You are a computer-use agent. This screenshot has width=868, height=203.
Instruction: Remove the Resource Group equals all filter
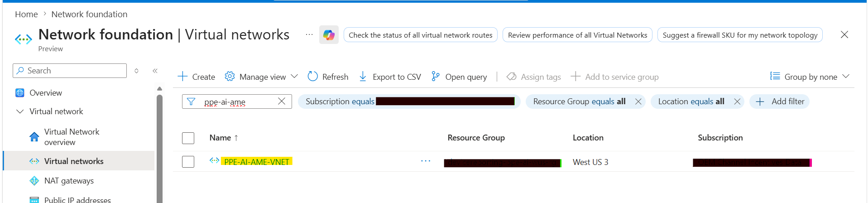click(x=638, y=101)
